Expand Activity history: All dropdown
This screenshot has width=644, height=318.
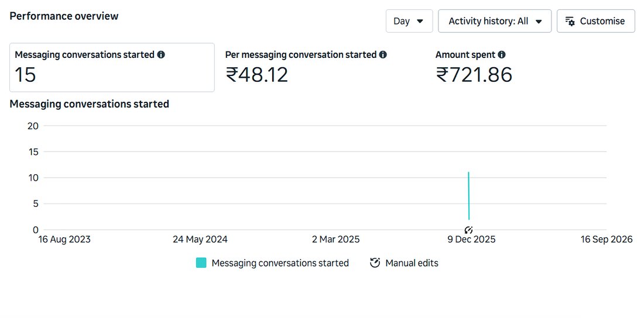coord(495,21)
